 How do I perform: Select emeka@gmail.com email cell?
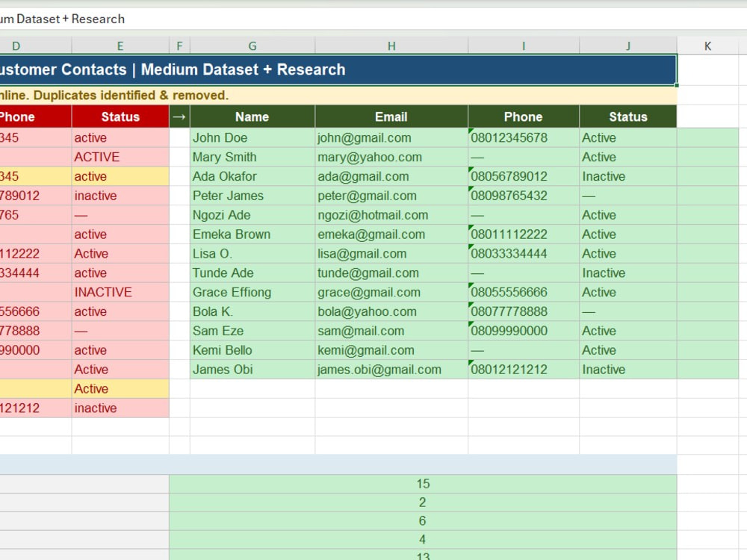pos(391,234)
